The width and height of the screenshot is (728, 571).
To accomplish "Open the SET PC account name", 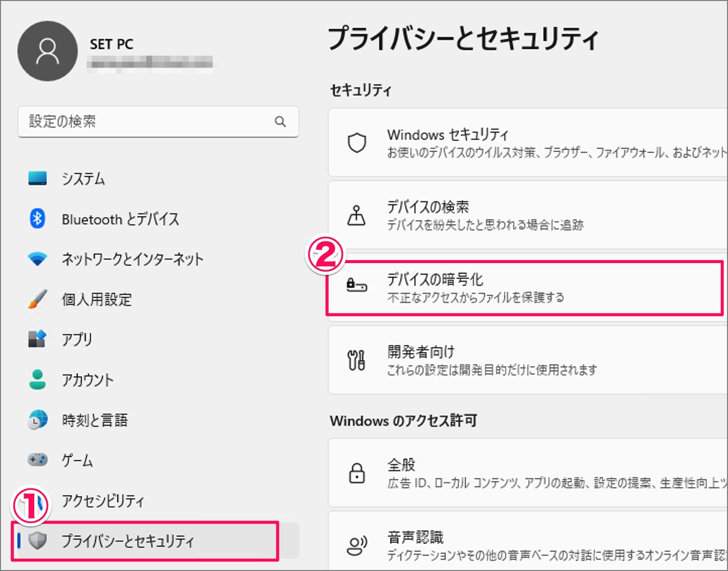I will click(111, 44).
